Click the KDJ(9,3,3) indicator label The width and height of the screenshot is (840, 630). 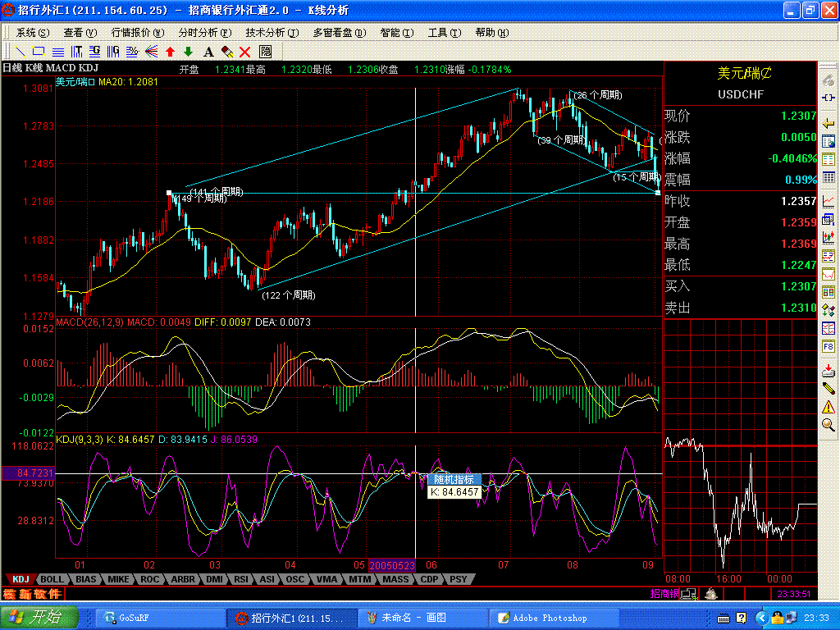[x=80, y=440]
